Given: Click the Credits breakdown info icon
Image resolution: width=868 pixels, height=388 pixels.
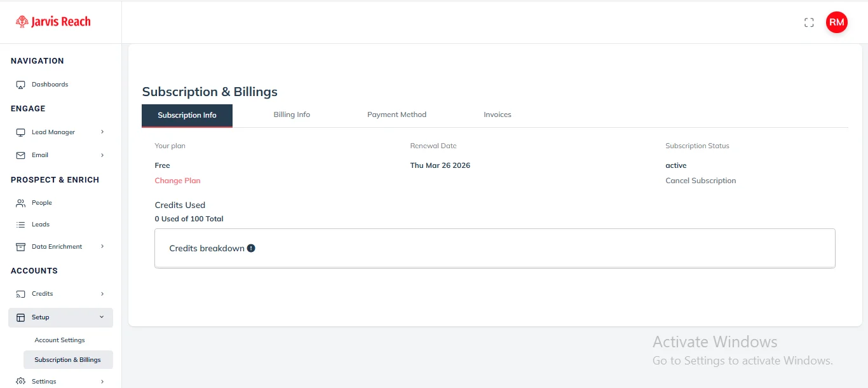Looking at the screenshot, I should (251, 248).
